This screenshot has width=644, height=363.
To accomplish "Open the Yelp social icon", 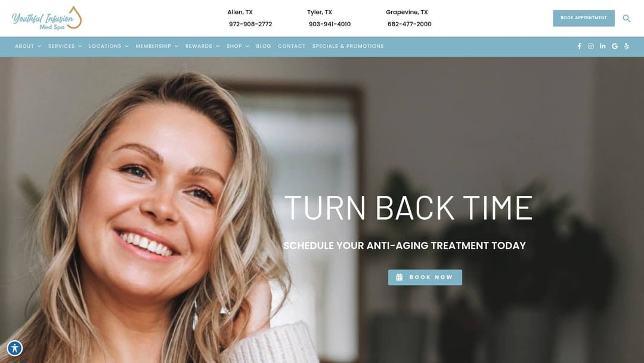I will pyautogui.click(x=627, y=46).
